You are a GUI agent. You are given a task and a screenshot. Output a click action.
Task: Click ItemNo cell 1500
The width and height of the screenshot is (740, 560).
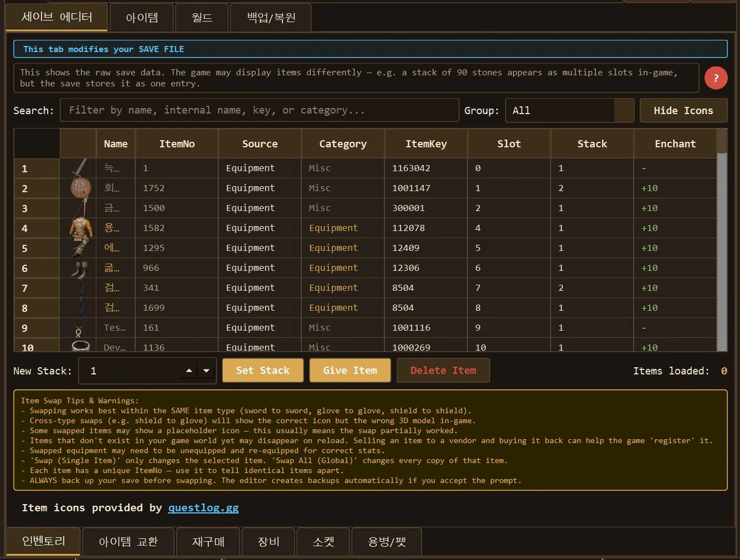click(x=177, y=208)
